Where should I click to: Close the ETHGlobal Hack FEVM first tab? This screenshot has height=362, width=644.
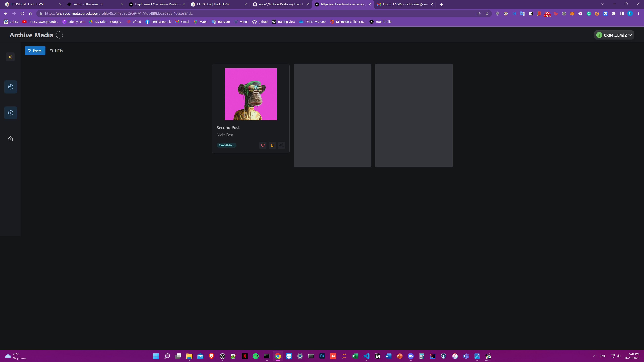(60, 4)
